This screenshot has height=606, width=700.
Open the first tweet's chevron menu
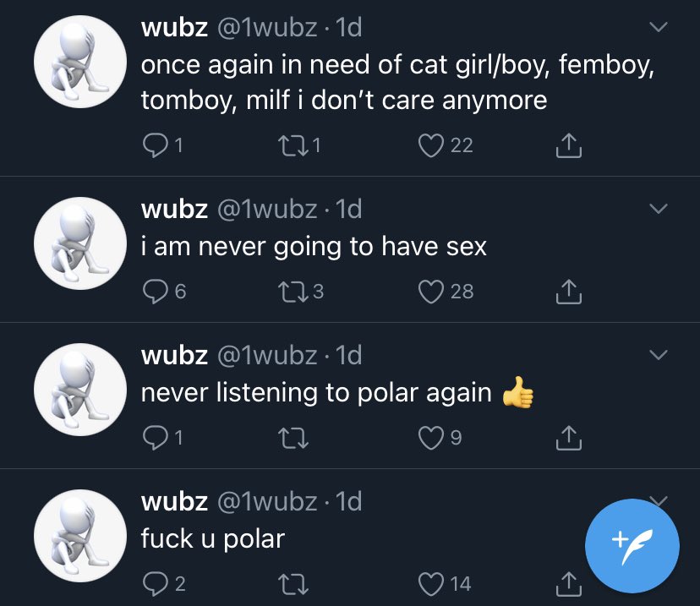(x=658, y=28)
